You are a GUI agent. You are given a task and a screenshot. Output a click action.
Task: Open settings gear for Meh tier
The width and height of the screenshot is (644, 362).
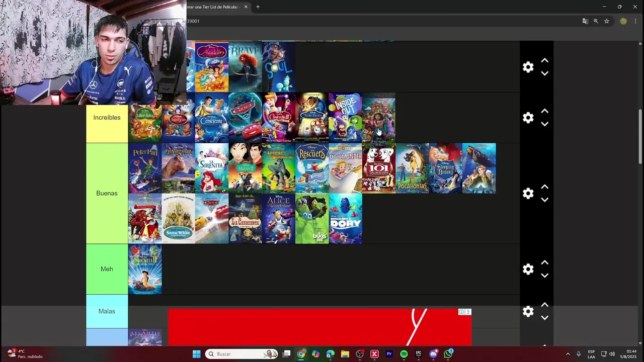528,269
